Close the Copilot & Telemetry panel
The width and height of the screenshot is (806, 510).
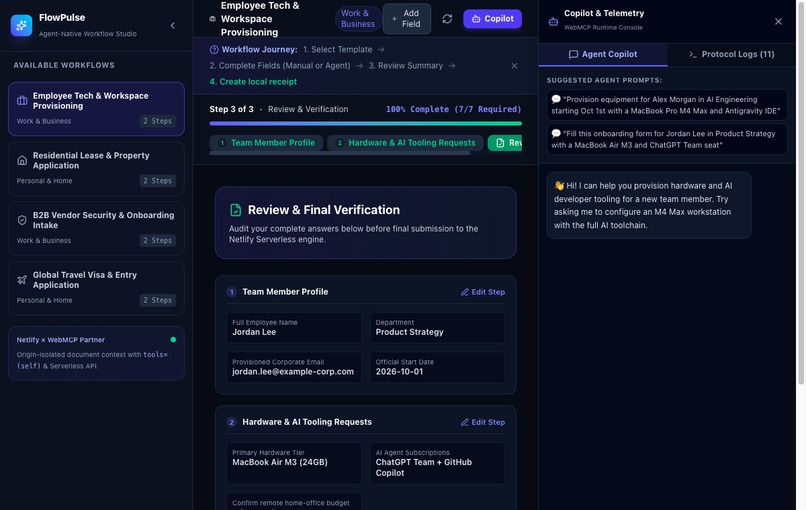point(778,21)
